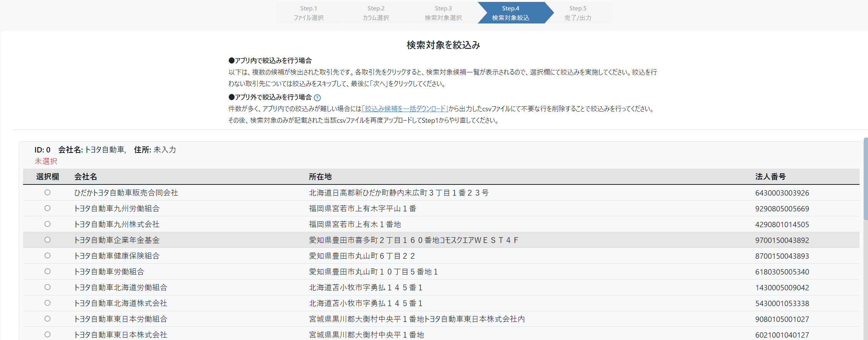
Task: Go to Step.1 ファイル選択
Action: point(308,13)
